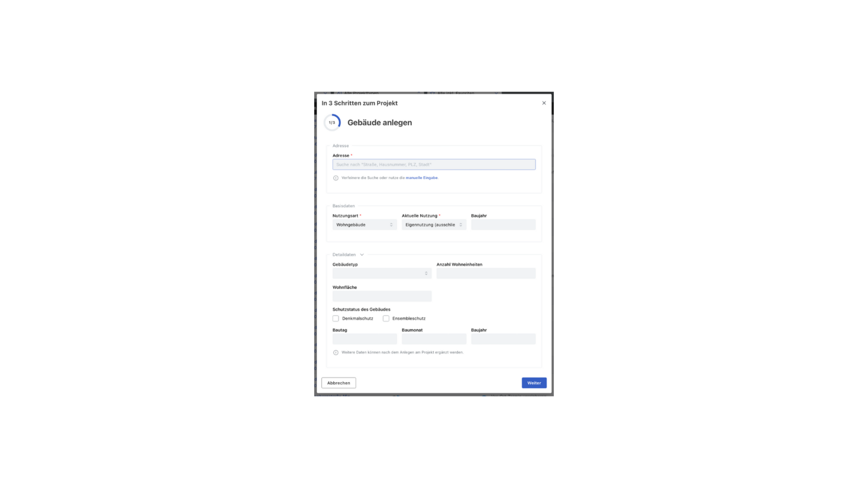Focus the Baumonat input field
This screenshot has height=488, width=868.
point(434,339)
